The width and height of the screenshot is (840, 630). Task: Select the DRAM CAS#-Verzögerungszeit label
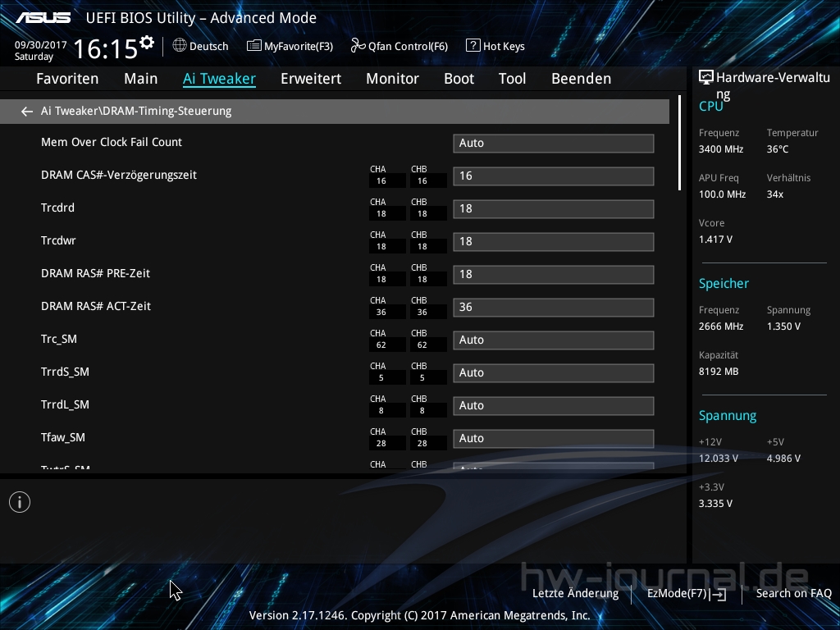coord(119,176)
